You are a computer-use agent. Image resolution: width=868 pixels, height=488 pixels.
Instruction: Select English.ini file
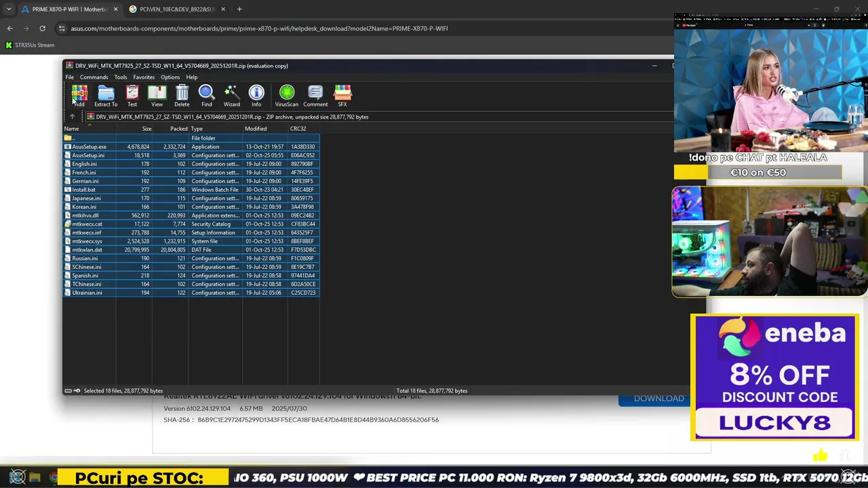coord(191,164)
